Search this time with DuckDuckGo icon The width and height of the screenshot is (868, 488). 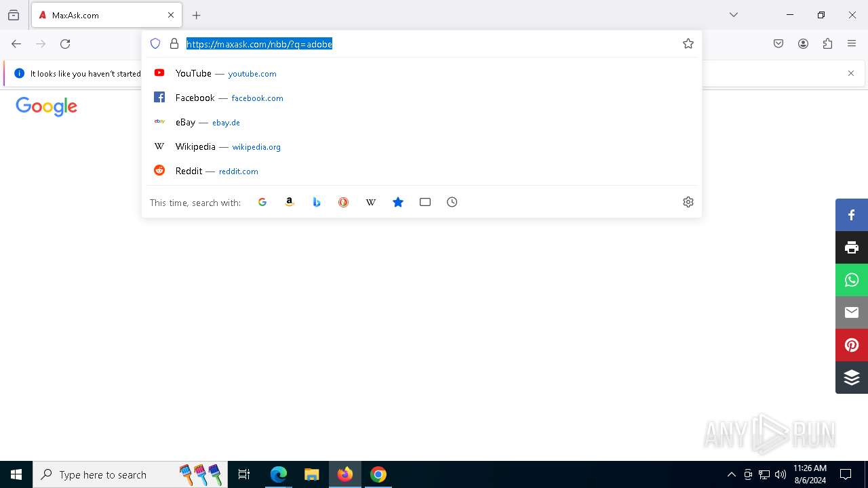[344, 202]
